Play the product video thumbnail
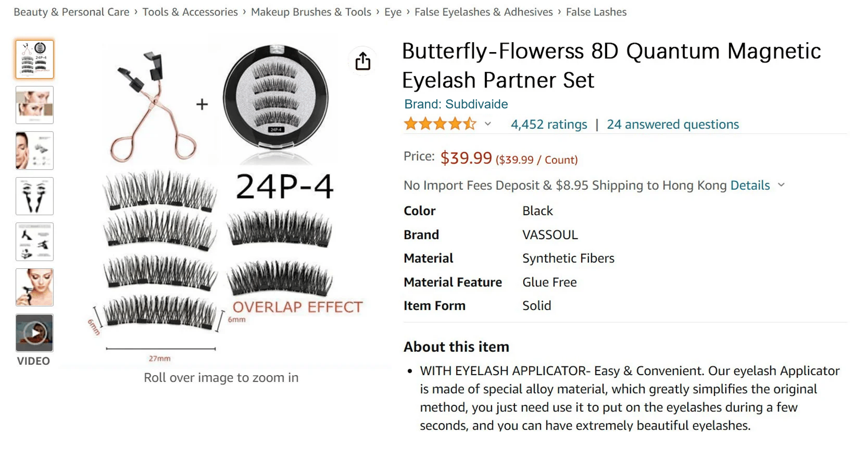Image resolution: width=868 pixels, height=450 pixels. pyautogui.click(x=34, y=333)
